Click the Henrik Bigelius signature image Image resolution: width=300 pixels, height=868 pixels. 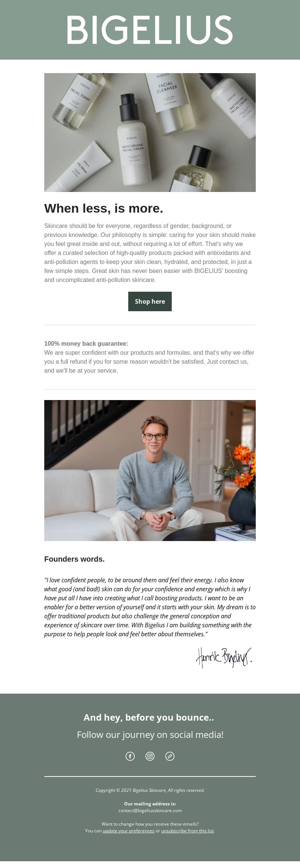224,658
